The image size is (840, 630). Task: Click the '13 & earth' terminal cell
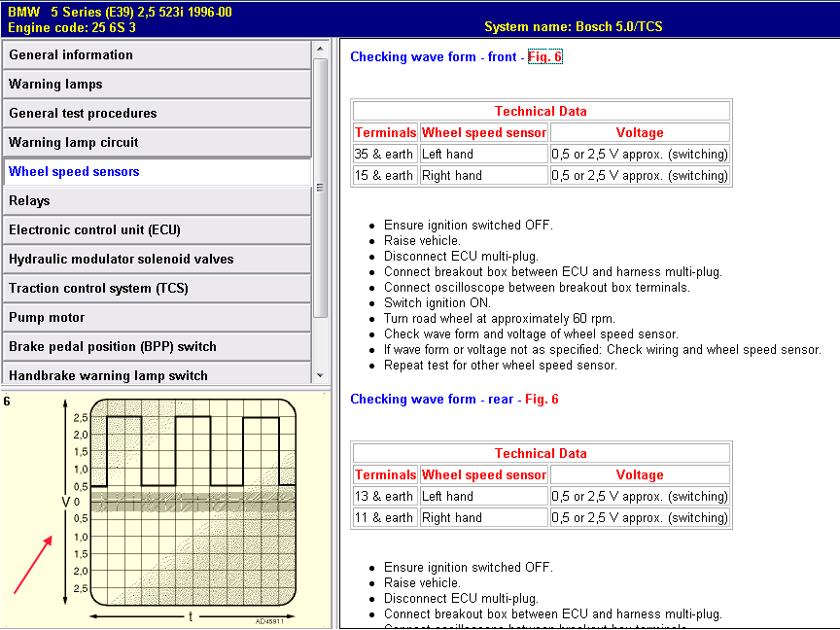(x=384, y=497)
